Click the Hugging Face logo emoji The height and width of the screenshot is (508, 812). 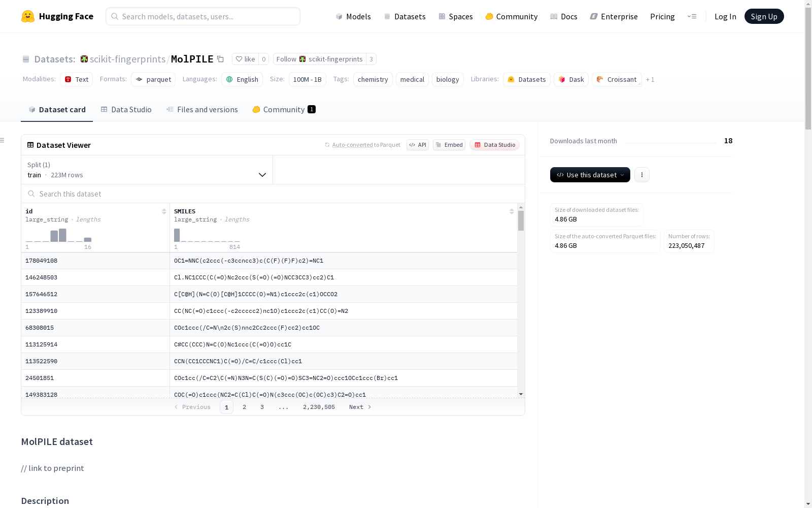(x=28, y=16)
